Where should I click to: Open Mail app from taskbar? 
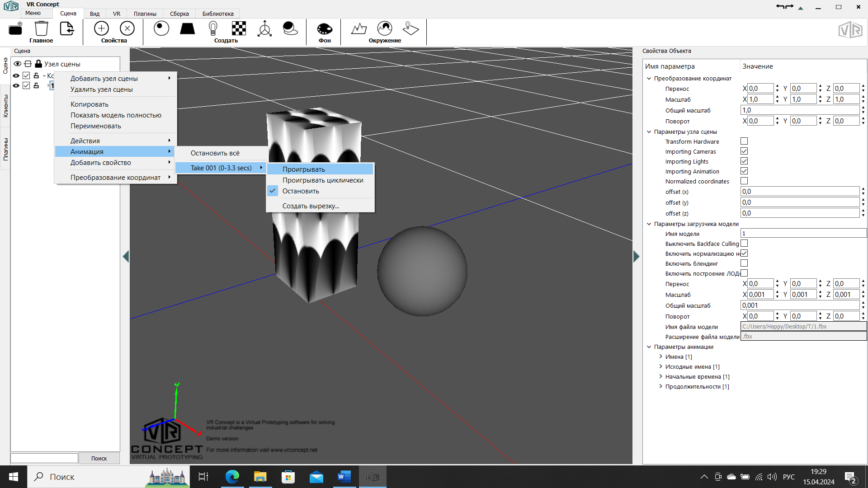click(316, 477)
